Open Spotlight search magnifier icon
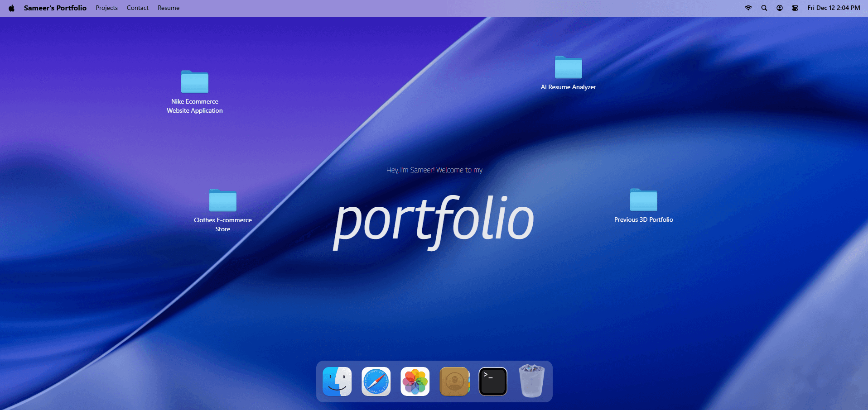This screenshot has width=868, height=410. click(x=764, y=8)
